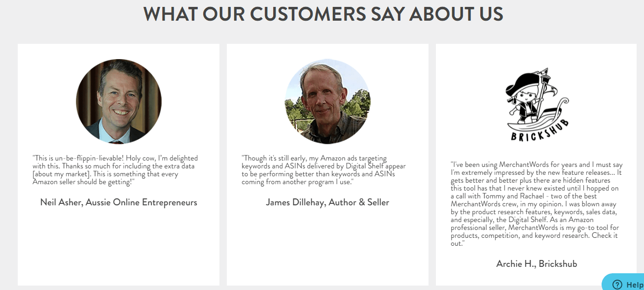Select the 'James Dillehay, Author & Seller' name
The image size is (644, 290).
tap(327, 202)
